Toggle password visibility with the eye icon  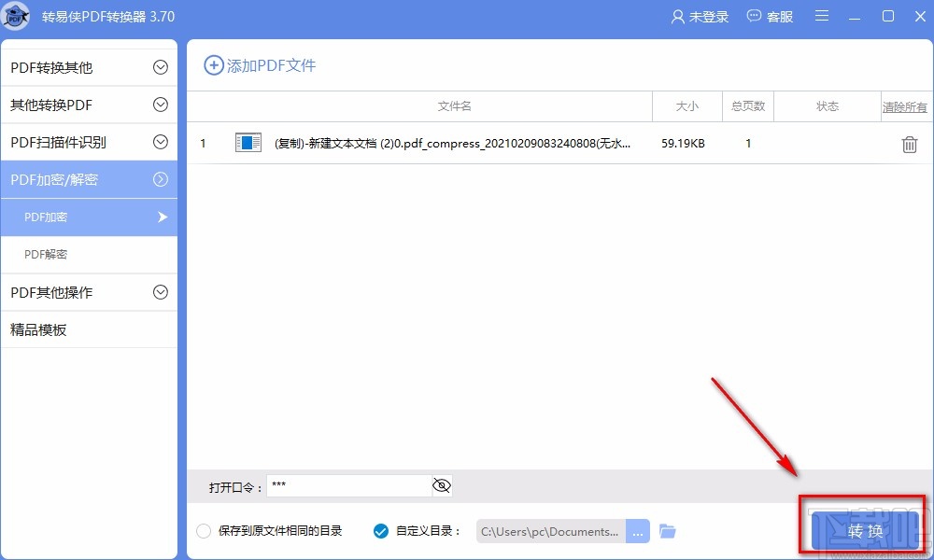(x=440, y=485)
